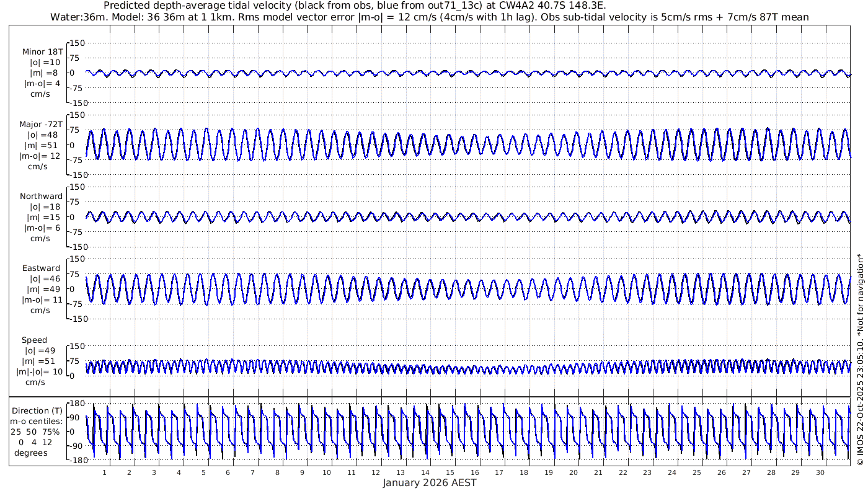Select the 'Northward' panel label
This screenshot has height=496, width=868.
click(x=42, y=197)
